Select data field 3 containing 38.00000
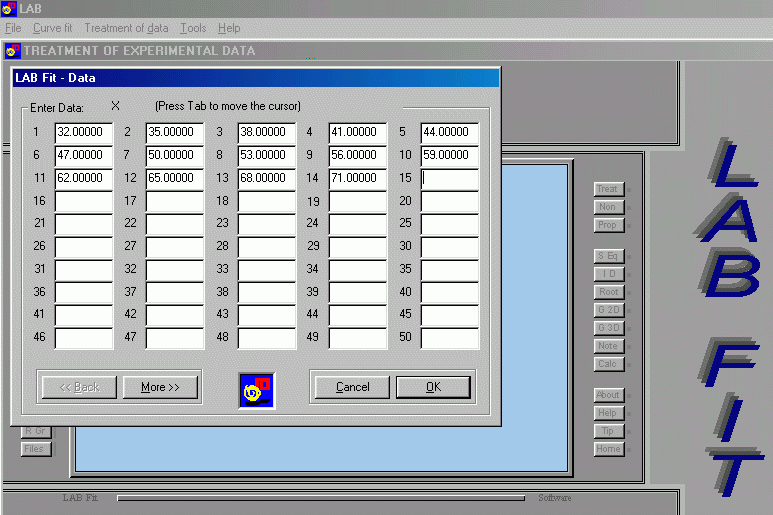Viewport: 773px width, 515px height. point(267,132)
